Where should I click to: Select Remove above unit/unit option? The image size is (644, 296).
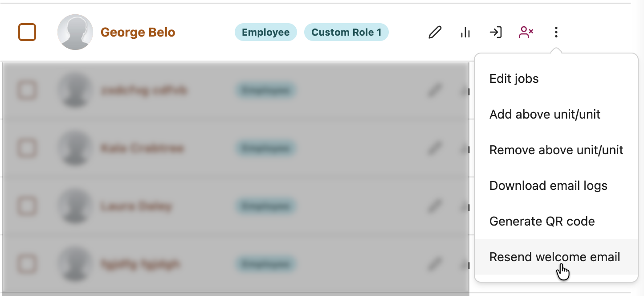click(x=556, y=150)
